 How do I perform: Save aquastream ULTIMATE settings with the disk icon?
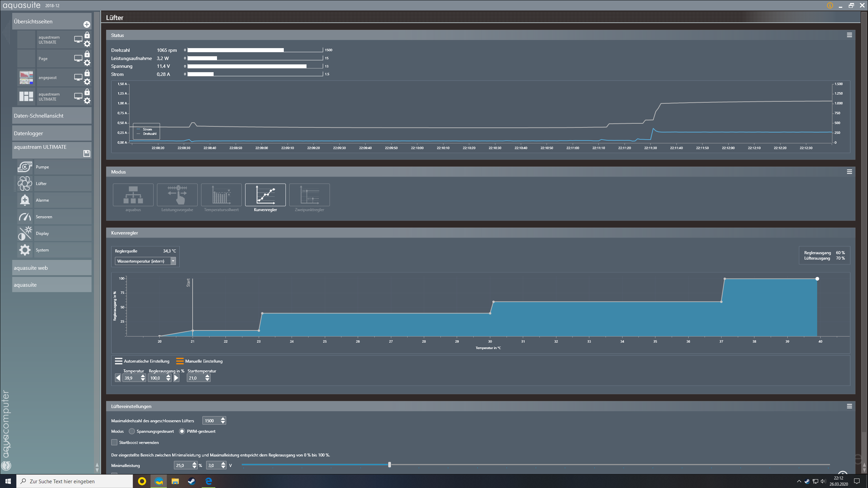87,154
